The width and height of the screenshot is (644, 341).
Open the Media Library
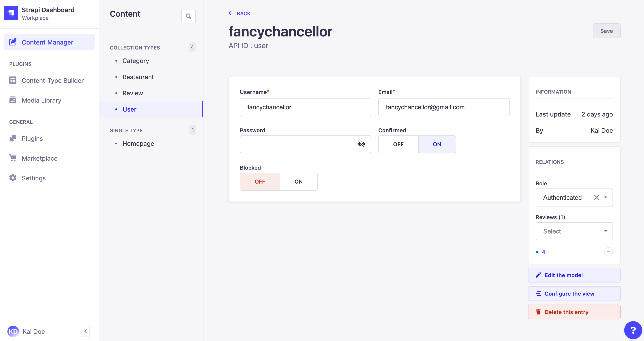(41, 100)
